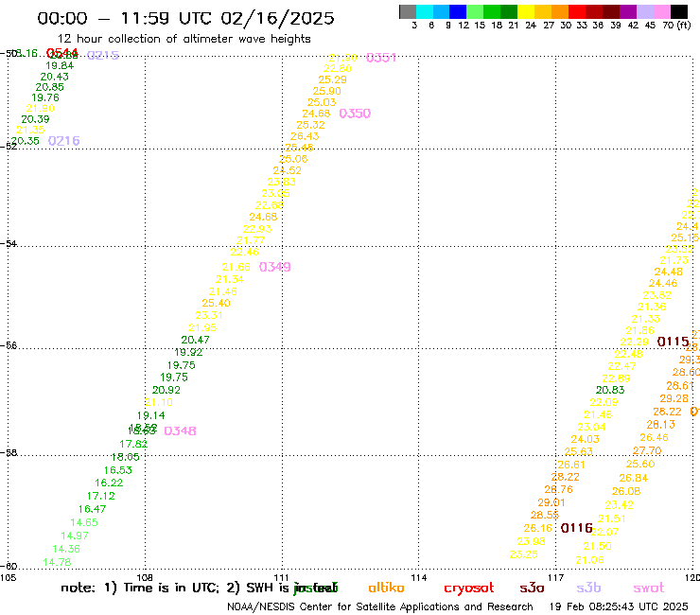Click the cyan 6 ft legend swatch
Screen dimensions: 700x615
click(x=425, y=11)
